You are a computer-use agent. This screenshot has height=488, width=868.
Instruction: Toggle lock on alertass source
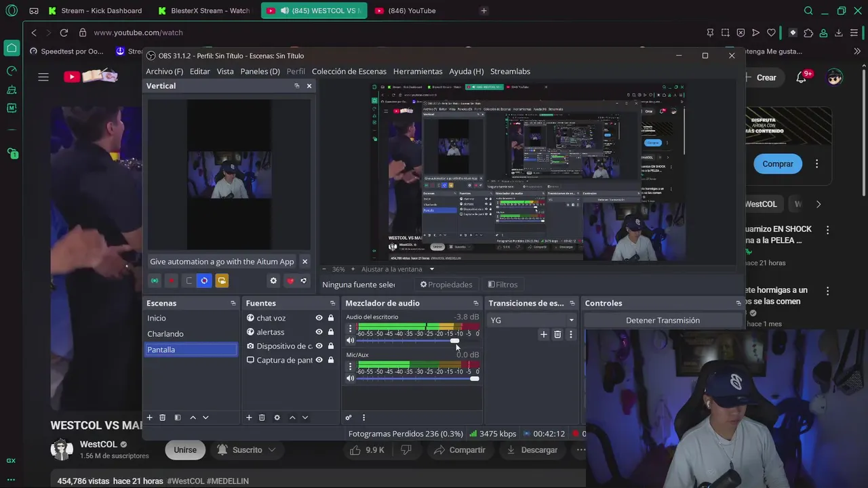point(331,332)
